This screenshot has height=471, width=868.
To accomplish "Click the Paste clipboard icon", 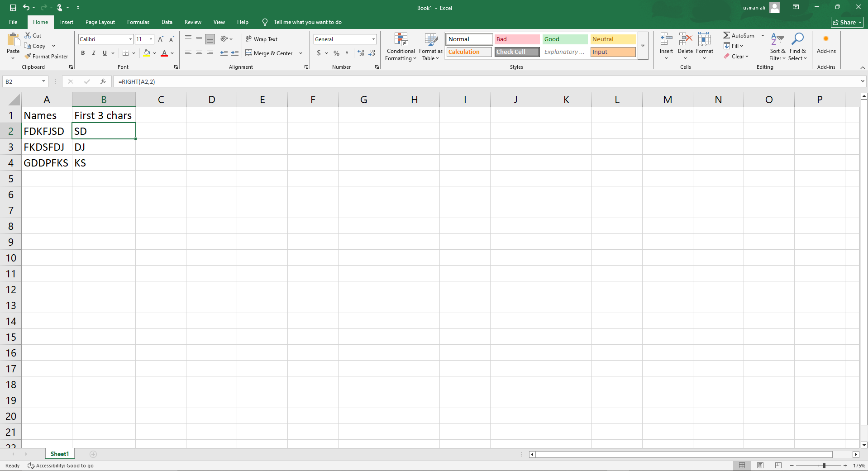I will 13,40.
